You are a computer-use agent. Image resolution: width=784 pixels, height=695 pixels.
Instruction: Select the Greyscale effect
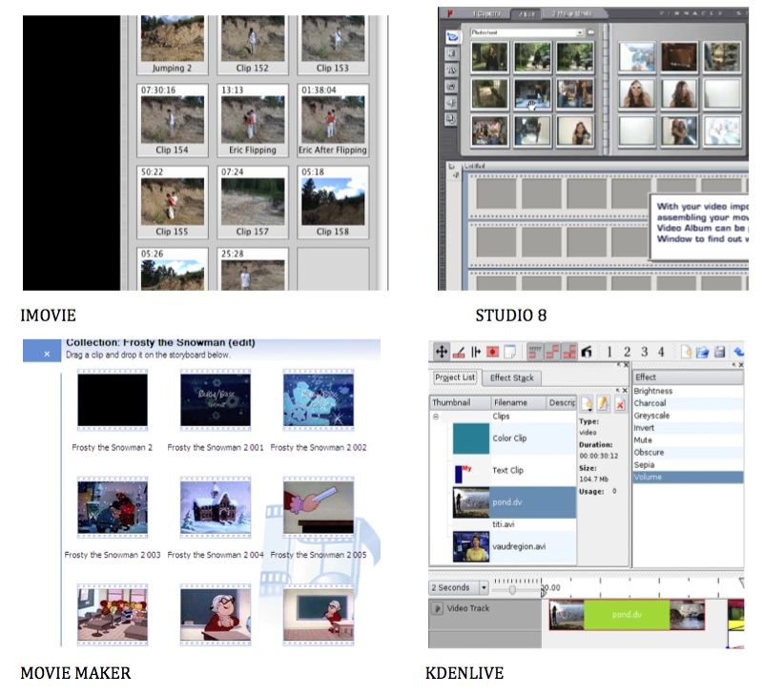[x=688, y=416]
